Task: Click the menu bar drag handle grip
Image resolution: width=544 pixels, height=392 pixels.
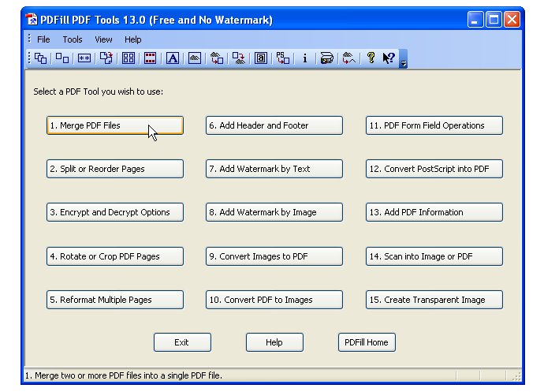Action: (x=29, y=39)
